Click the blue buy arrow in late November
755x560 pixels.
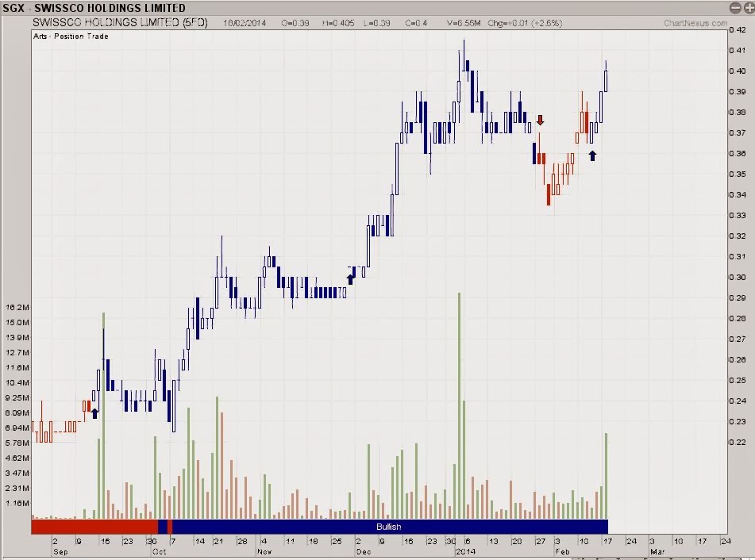pyautogui.click(x=351, y=279)
